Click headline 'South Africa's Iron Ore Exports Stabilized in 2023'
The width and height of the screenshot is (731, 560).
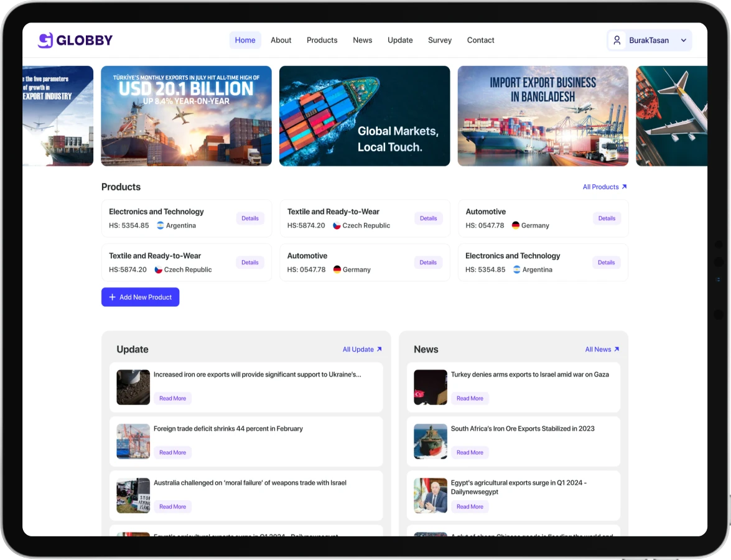(523, 429)
